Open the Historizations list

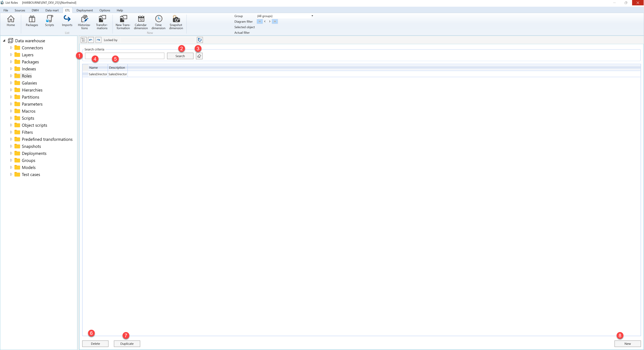84,22
